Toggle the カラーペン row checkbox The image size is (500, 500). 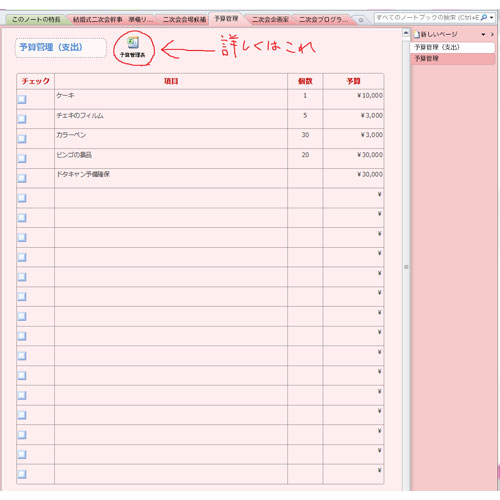[22, 139]
